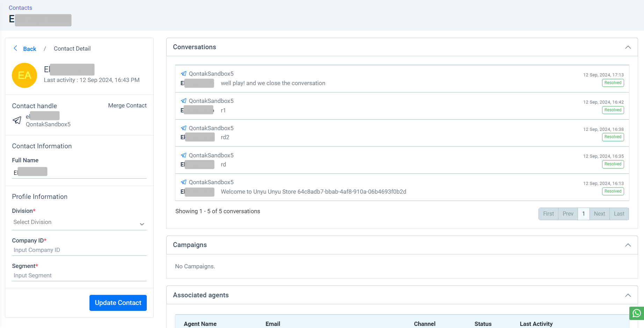Click the Telegram icon of the 16:42 conversation
This screenshot has width=644, height=328.
pos(183,101)
